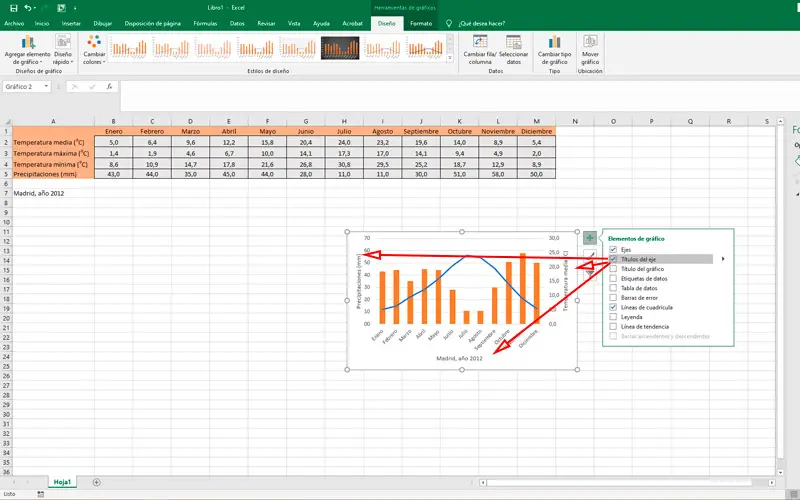Uncheck the Ejes checkbox

point(613,249)
